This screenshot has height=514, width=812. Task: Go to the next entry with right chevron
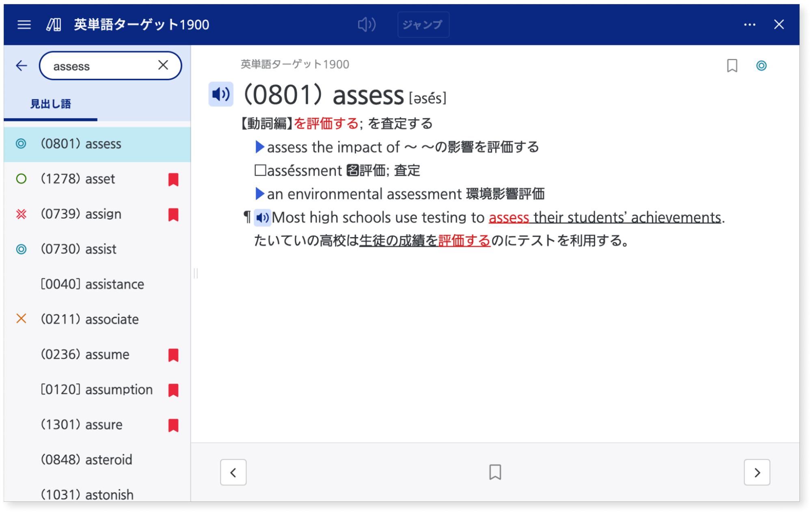click(757, 472)
